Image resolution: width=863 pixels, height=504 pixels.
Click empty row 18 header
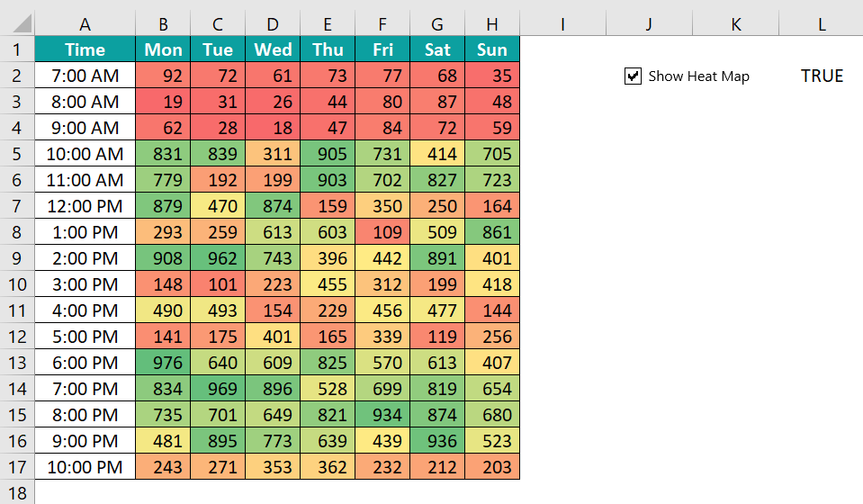(x=17, y=492)
